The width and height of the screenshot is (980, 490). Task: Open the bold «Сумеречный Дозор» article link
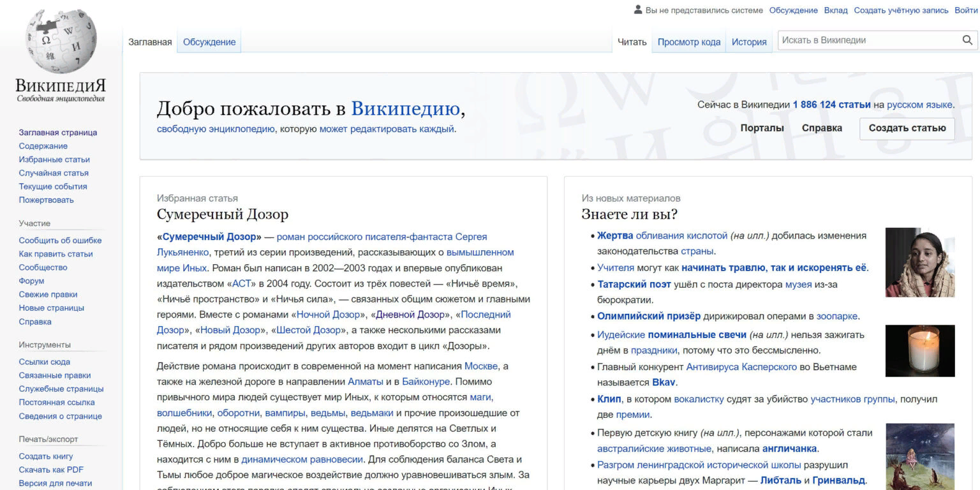tap(209, 237)
